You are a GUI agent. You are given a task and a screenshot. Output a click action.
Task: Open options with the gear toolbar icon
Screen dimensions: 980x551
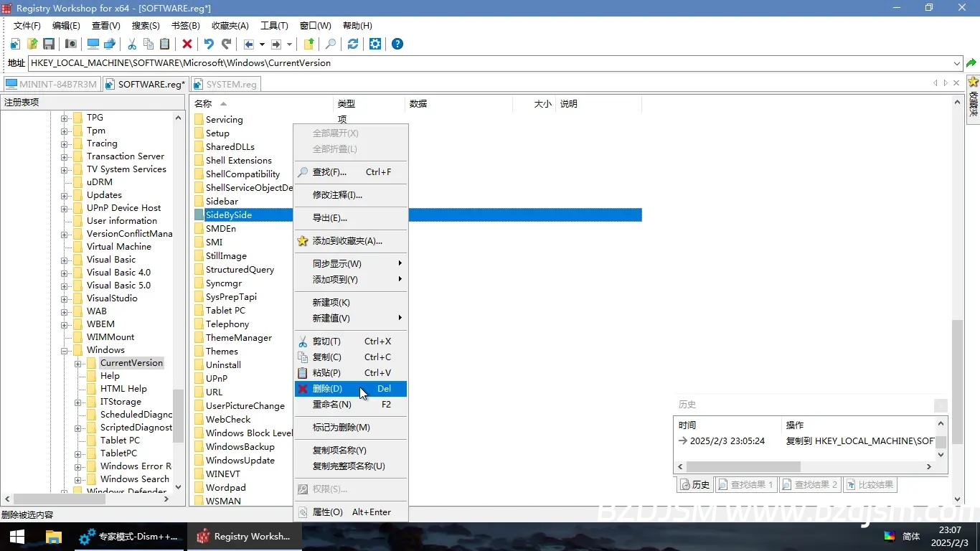click(375, 44)
